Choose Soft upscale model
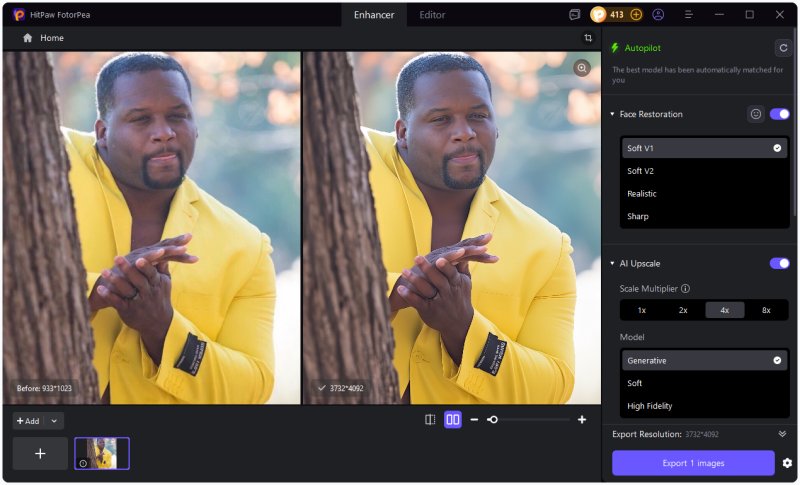The width and height of the screenshot is (800, 485). point(704,384)
